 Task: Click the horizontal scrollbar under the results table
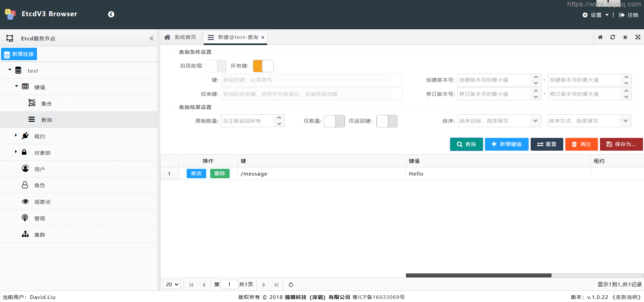[478, 275]
